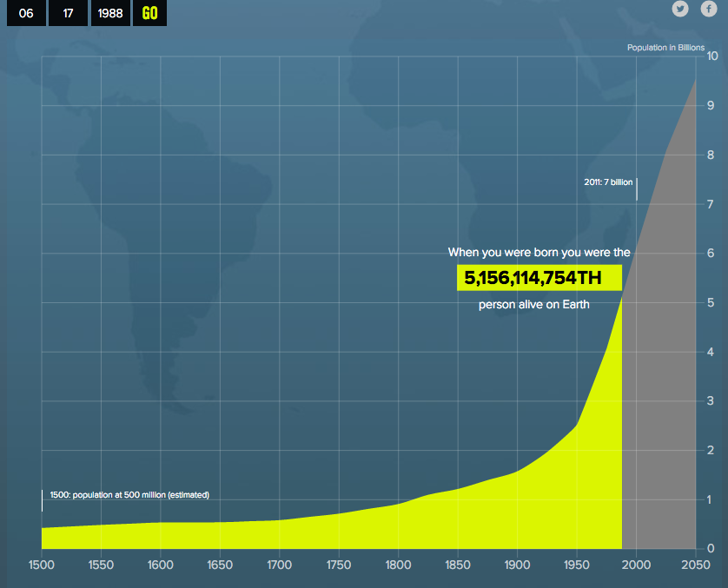Image resolution: width=728 pixels, height=588 pixels.
Task: Click the 1800 x-axis label
Action: [x=398, y=565]
